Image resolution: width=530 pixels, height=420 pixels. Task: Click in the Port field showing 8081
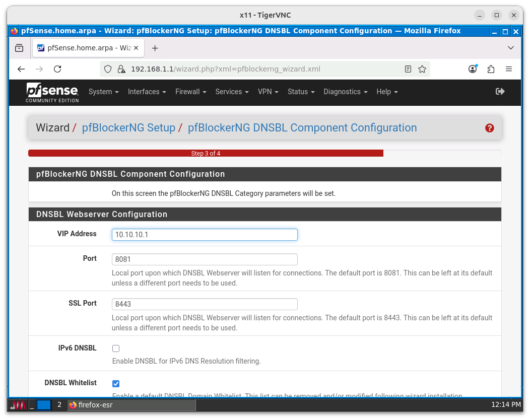pos(205,259)
